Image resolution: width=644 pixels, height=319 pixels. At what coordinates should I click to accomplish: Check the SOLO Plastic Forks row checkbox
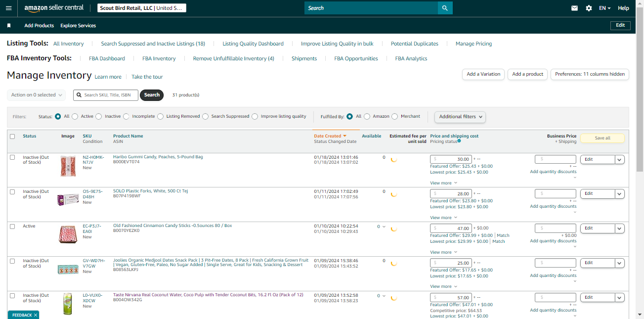[x=12, y=192]
